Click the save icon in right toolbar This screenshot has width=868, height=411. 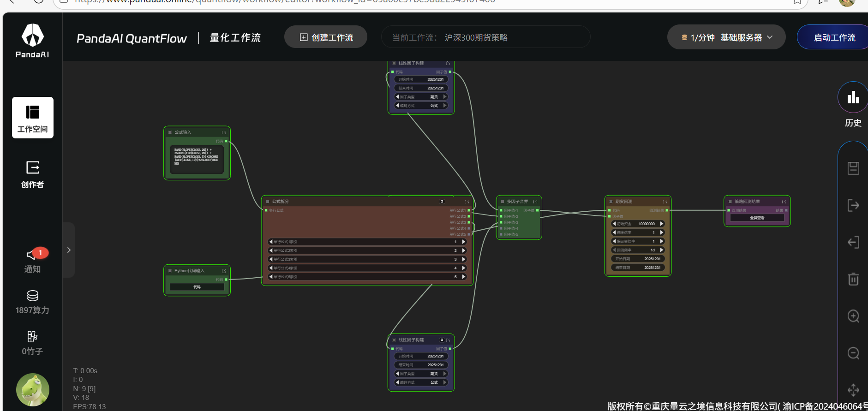tap(853, 168)
